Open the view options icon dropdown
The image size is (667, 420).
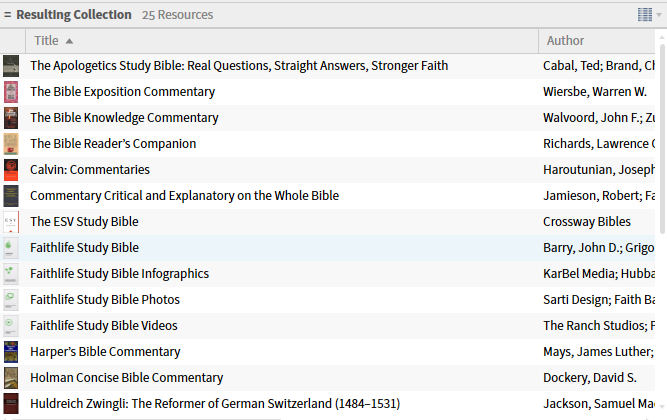tap(650, 14)
